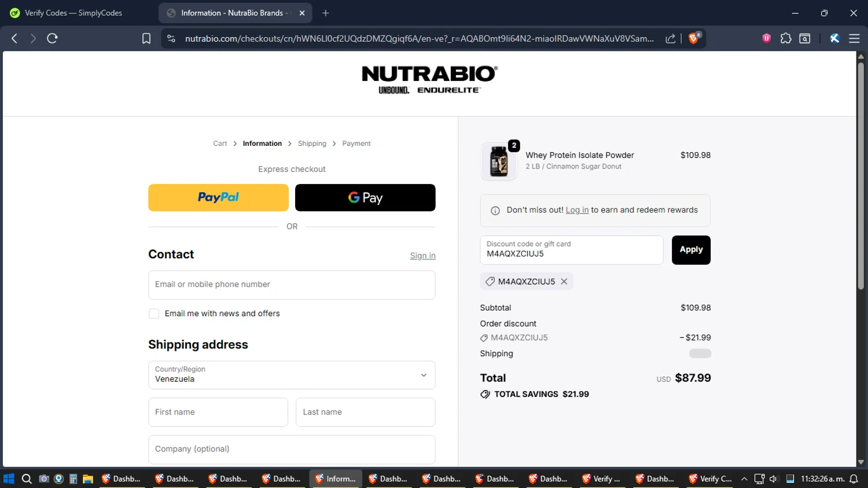868x488 pixels.
Task: Click the info icon in rewards notice
Action: (x=495, y=211)
